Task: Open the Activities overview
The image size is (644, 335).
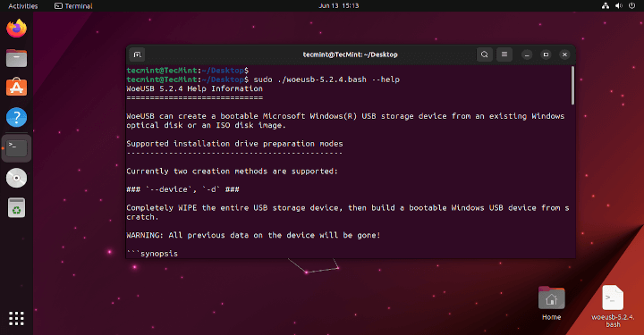Action: point(23,5)
